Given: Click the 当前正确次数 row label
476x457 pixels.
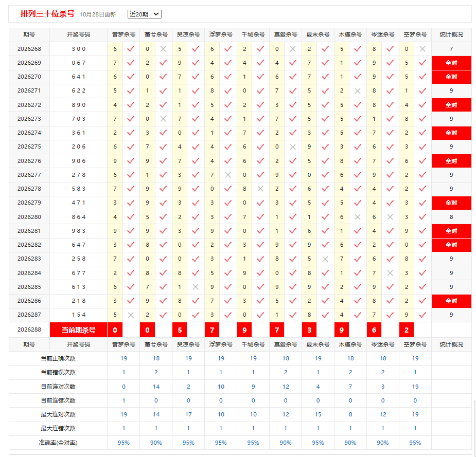Looking at the screenshot, I should tap(58, 358).
